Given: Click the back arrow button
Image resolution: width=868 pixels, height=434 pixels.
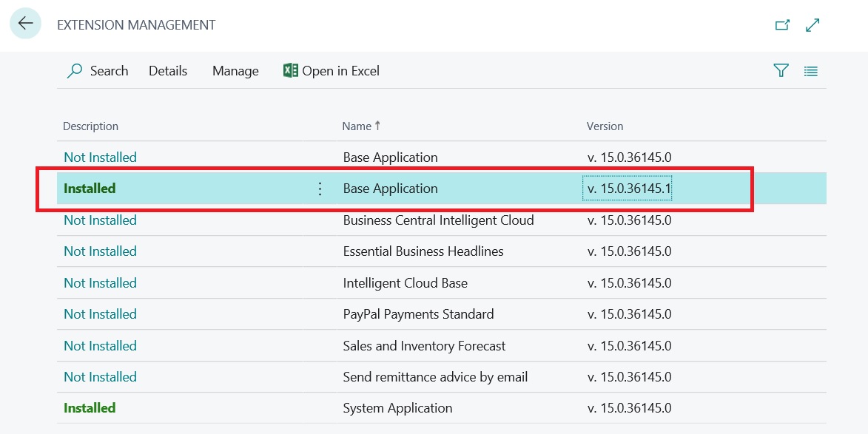Looking at the screenshot, I should (25, 24).
